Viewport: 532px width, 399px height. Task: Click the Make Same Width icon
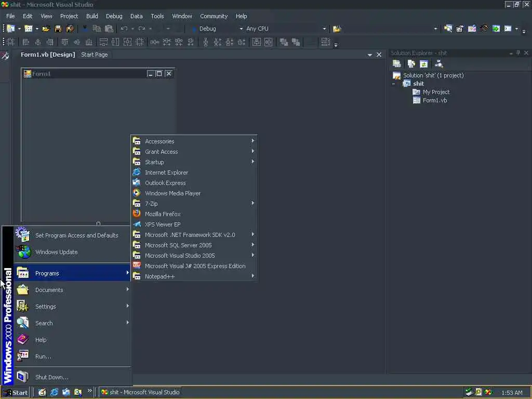103,42
